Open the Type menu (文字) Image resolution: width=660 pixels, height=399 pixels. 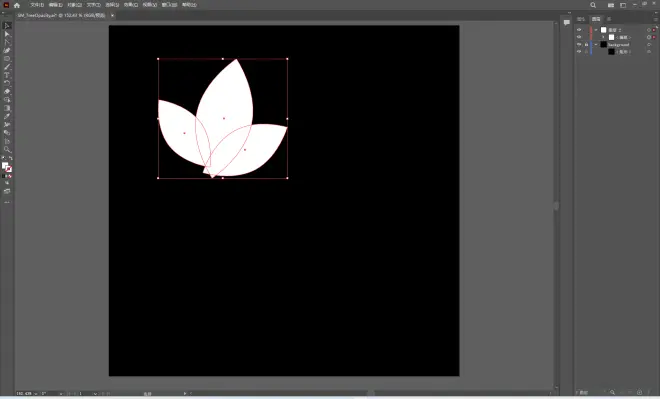tap(93, 5)
